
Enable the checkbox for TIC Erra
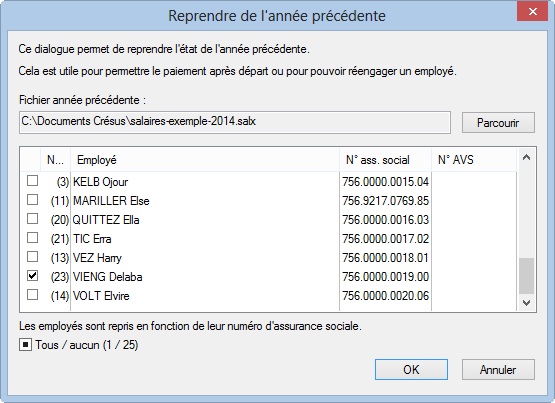[33, 238]
